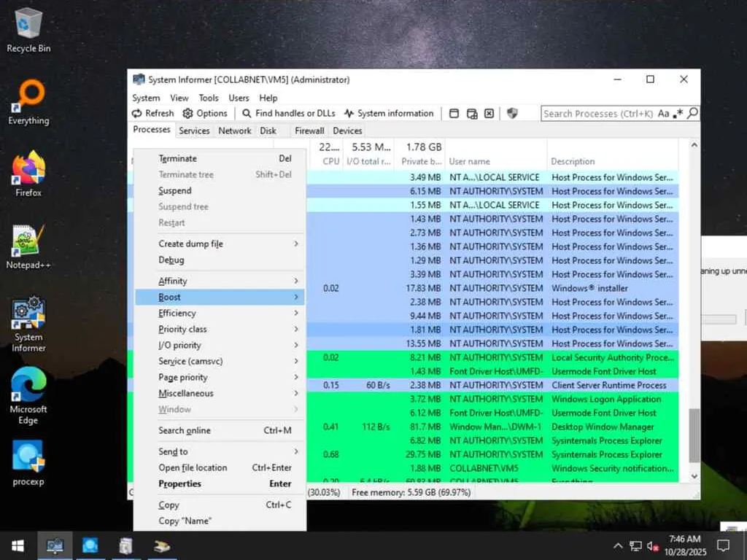Open the notification center icon
Viewport: 747px width, 560px height.
click(723, 545)
